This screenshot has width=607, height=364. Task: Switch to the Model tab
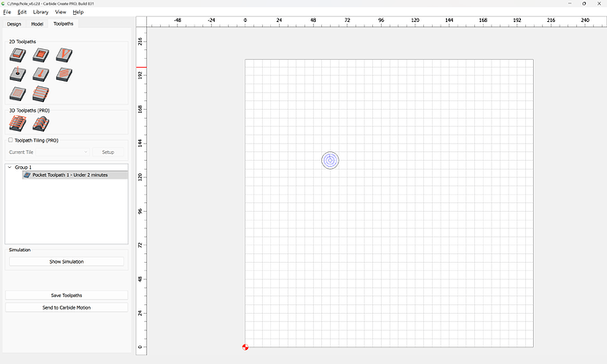coord(37,24)
